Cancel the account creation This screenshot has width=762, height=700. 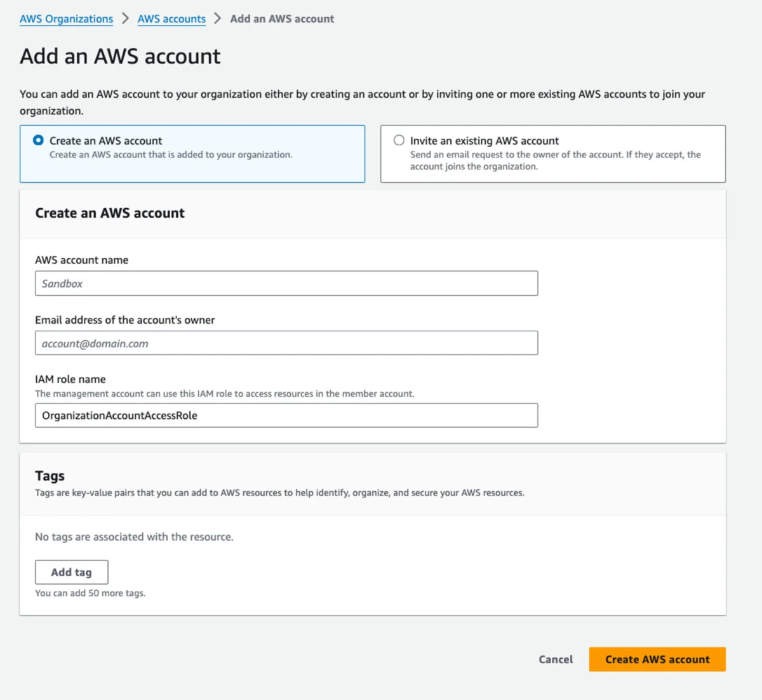555,659
